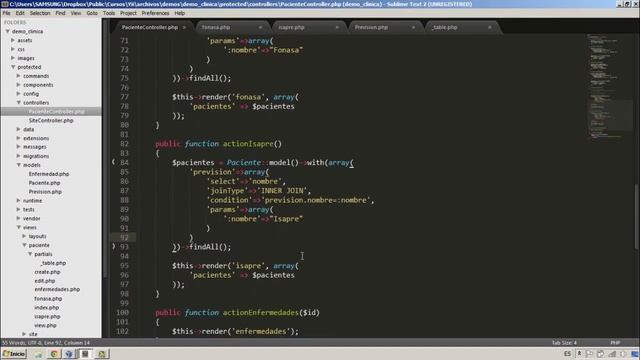640x360 pixels.
Task: Expand the images folder
Action: [x=13, y=58]
